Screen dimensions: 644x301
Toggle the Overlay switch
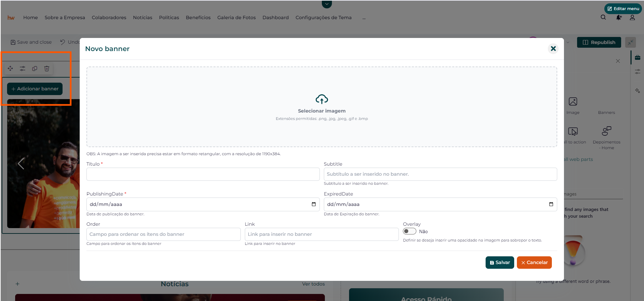click(x=410, y=231)
